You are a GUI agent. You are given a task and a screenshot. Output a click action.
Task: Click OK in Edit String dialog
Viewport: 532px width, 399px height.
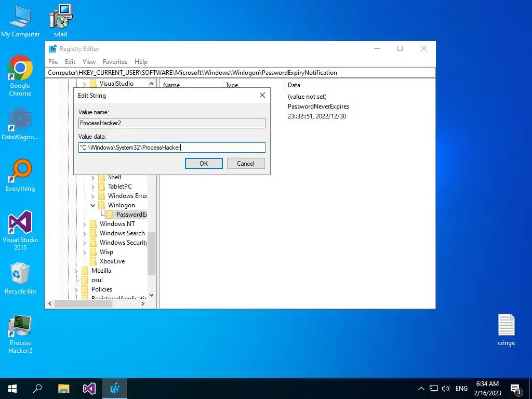(204, 164)
